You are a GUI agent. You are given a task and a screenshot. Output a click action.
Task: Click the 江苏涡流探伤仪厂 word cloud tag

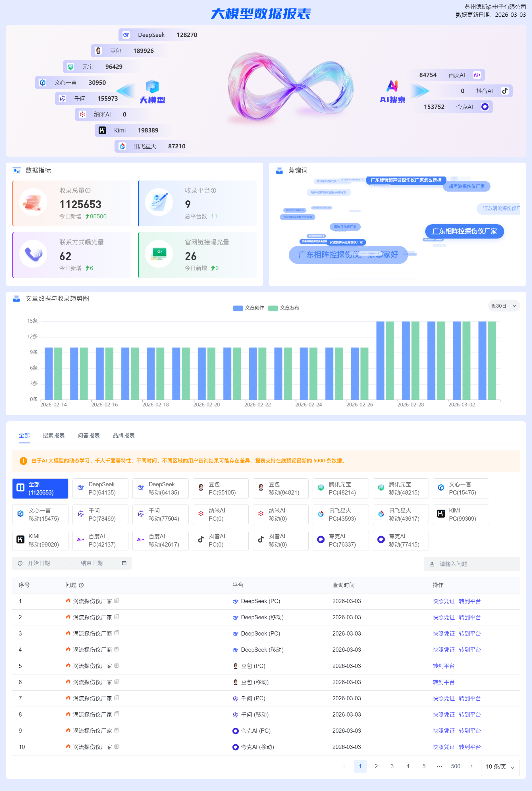[499, 208]
